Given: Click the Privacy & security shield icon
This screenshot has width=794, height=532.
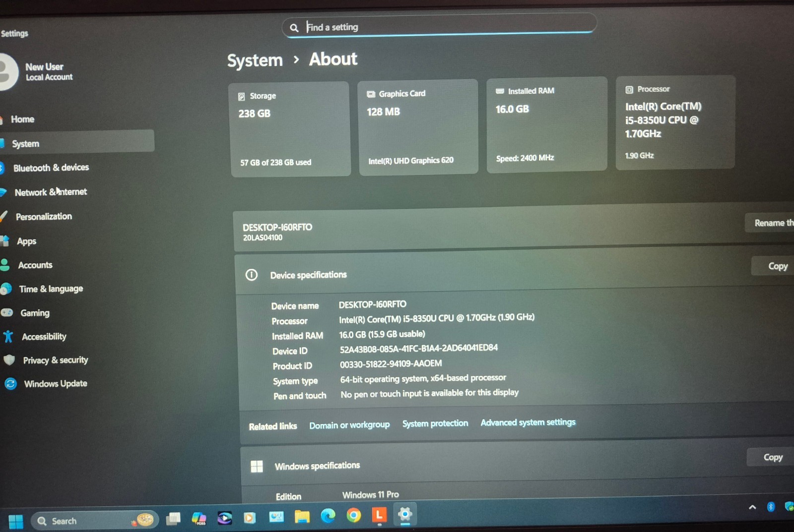Looking at the screenshot, I should point(9,360).
